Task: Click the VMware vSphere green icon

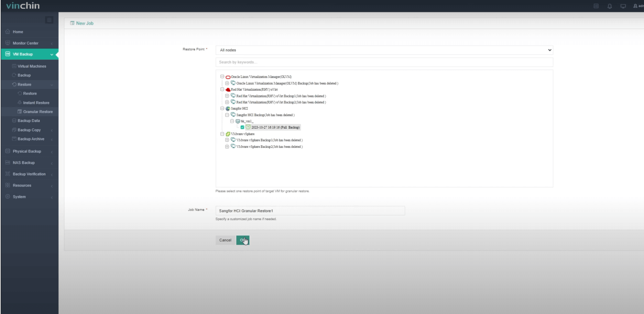Action: (228, 134)
